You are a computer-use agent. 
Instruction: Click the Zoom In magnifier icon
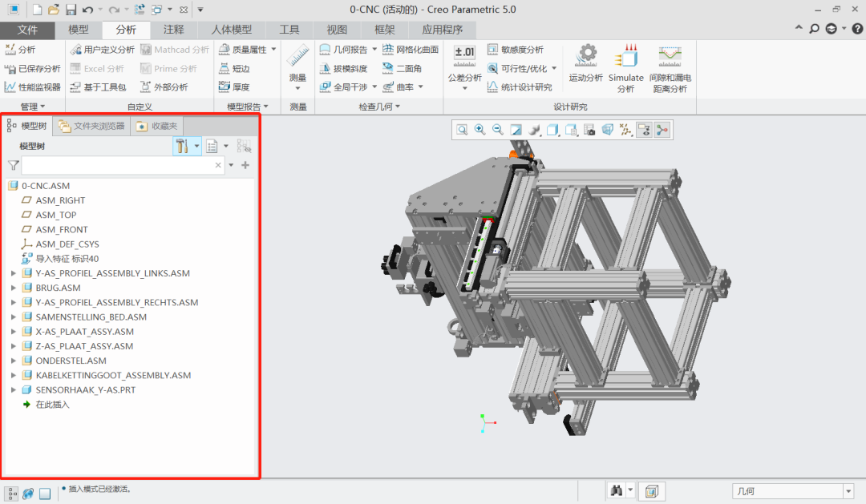pyautogui.click(x=480, y=130)
